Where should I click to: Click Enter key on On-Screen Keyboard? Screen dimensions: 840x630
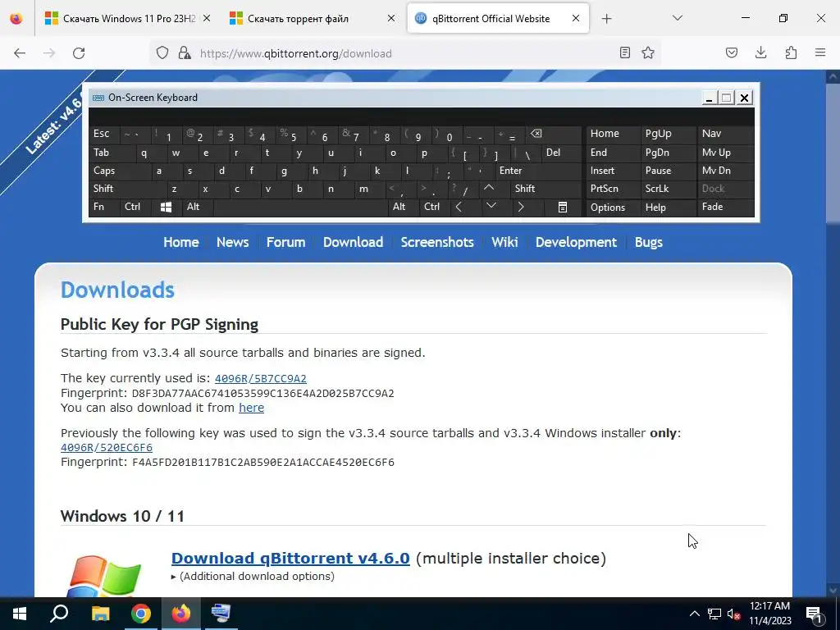pos(538,171)
